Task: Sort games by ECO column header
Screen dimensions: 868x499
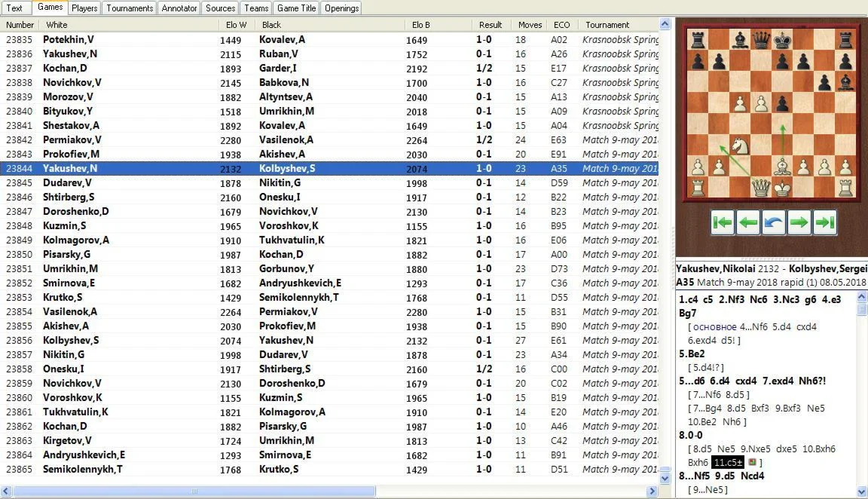Action: (561, 25)
